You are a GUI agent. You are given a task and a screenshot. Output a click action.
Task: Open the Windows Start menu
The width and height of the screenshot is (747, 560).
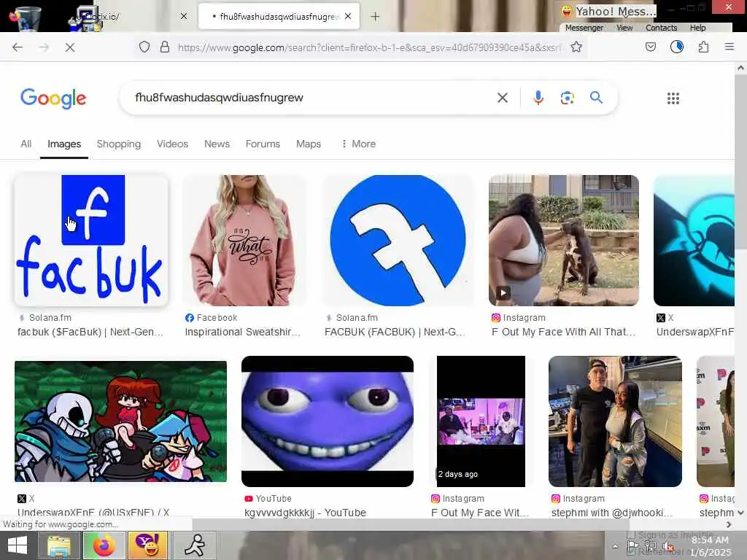tap(18, 545)
